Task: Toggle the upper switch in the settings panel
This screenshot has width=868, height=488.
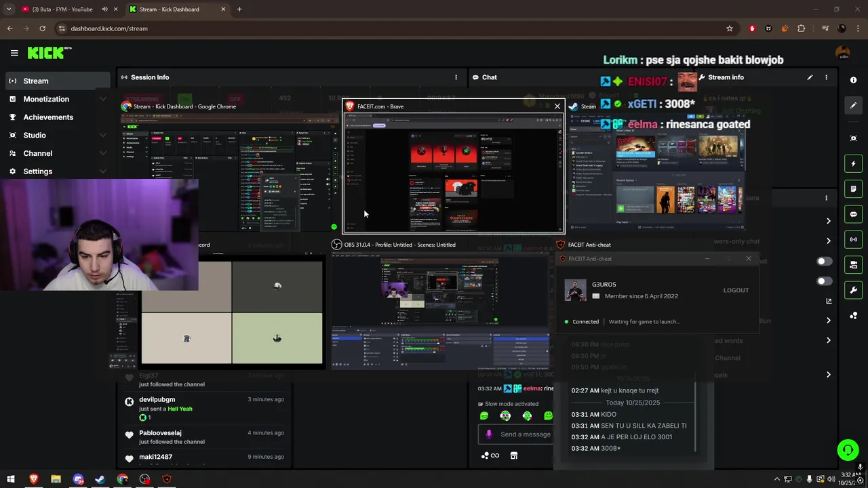Action: 824,261
